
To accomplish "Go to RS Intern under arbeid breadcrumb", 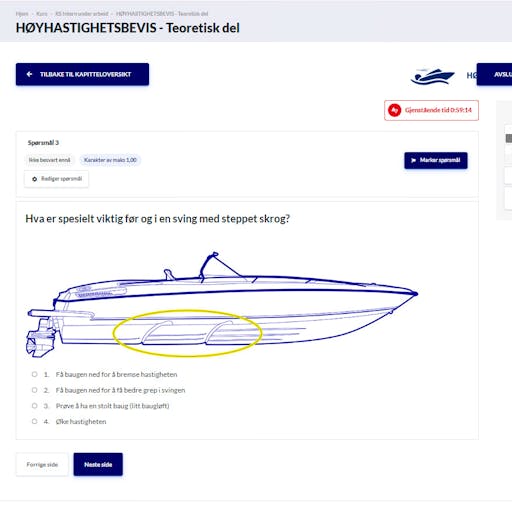I will [82, 14].
